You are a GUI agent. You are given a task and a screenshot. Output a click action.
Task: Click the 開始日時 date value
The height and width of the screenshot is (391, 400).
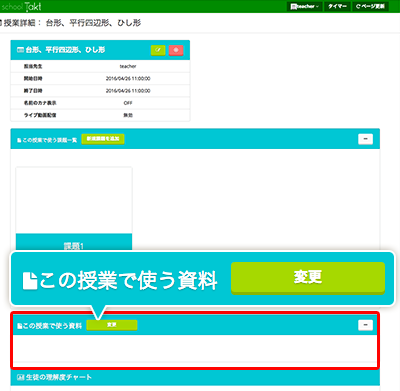coord(128,79)
